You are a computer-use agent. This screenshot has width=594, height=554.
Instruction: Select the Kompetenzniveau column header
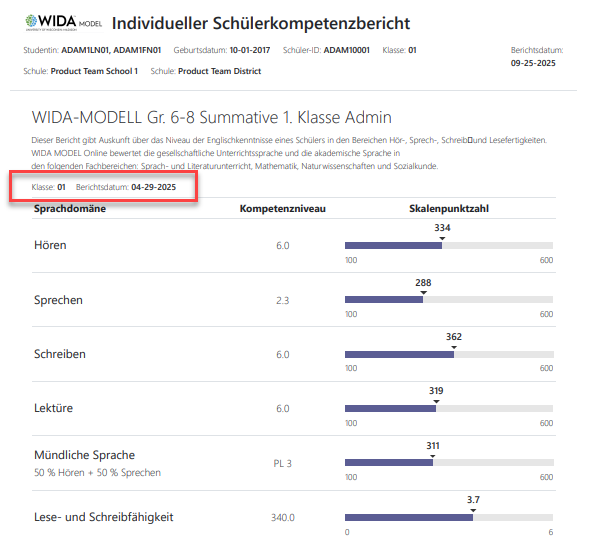pyautogui.click(x=283, y=208)
